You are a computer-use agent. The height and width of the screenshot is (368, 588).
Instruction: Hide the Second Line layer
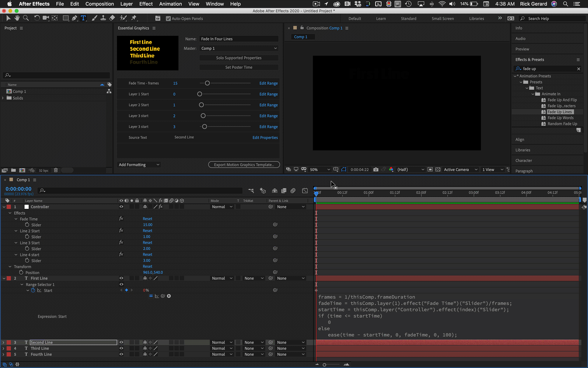point(121,342)
